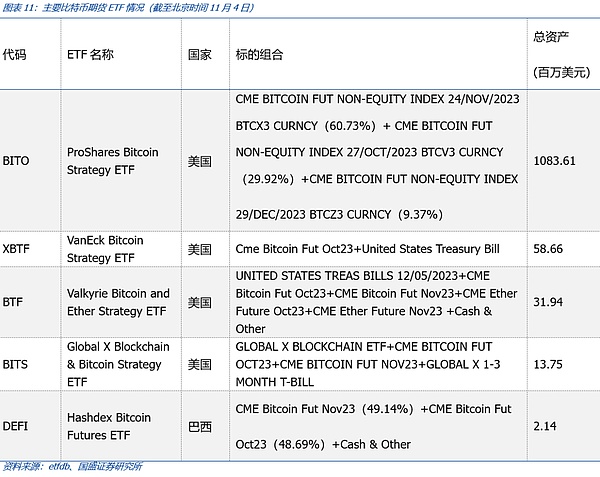Click the ProShares Bitcoin Strategy ETF name
600x477 pixels.
(x=112, y=160)
